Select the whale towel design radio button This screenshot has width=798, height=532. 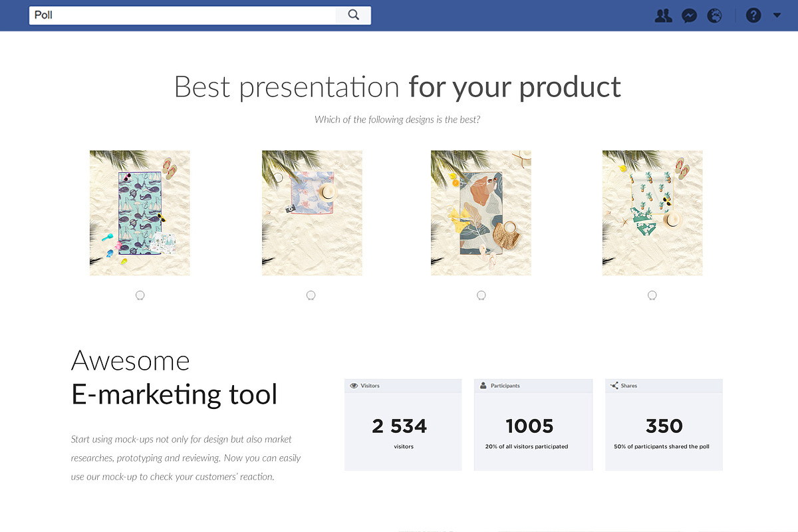coord(140,295)
